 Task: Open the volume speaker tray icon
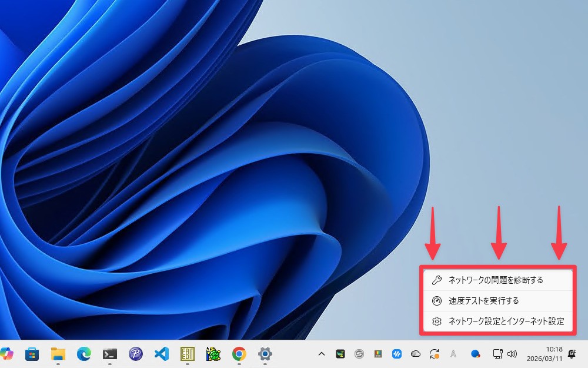512,354
